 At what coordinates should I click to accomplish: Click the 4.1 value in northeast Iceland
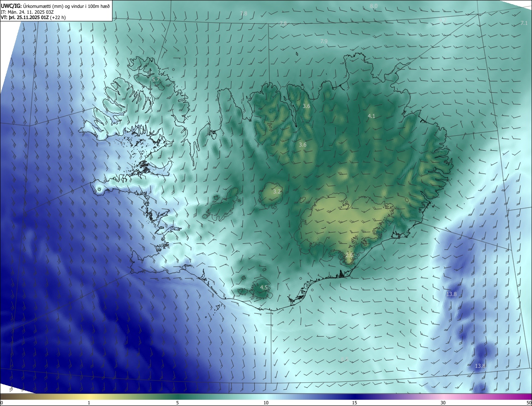pyautogui.click(x=372, y=116)
